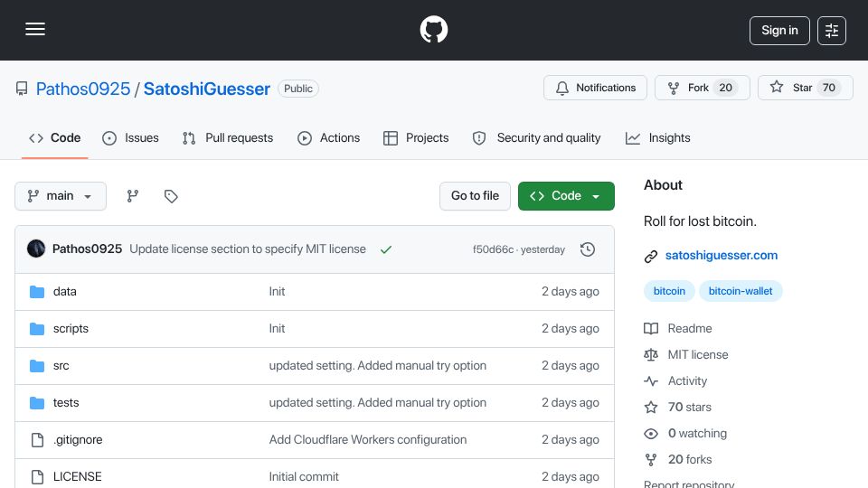The image size is (868, 488).
Task: Open 'Init' commit message in data row
Action: click(x=277, y=292)
